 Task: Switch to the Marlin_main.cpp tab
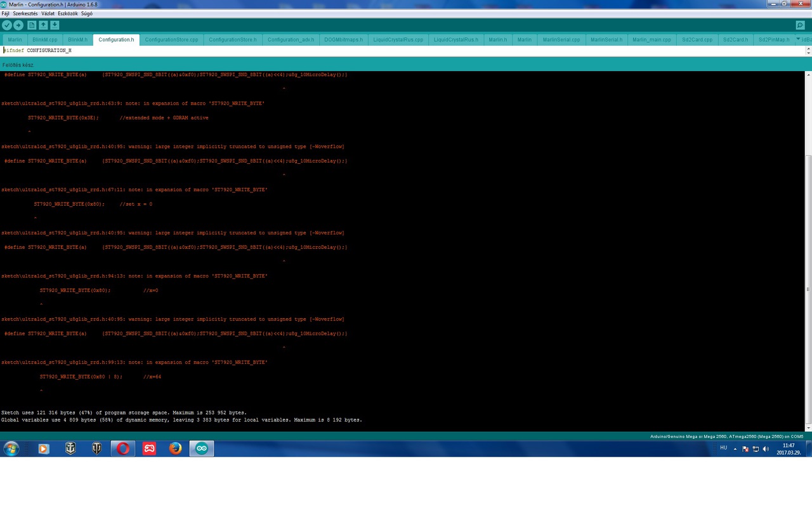click(x=652, y=39)
